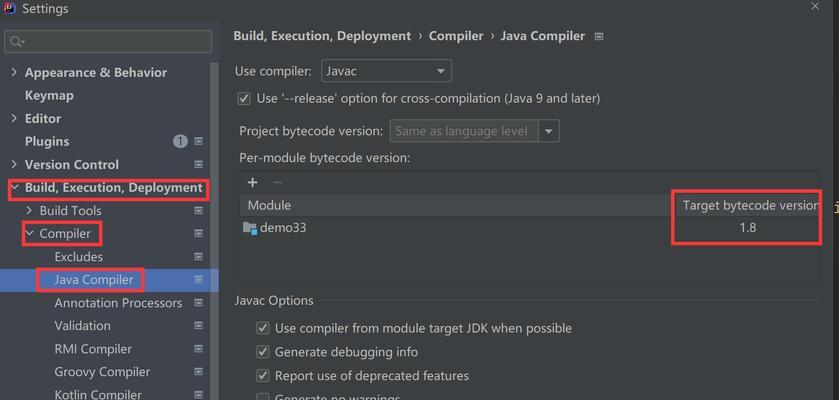Image resolution: width=839 pixels, height=400 pixels.
Task: Click project-settings icon next to Plugins
Action: click(x=199, y=141)
